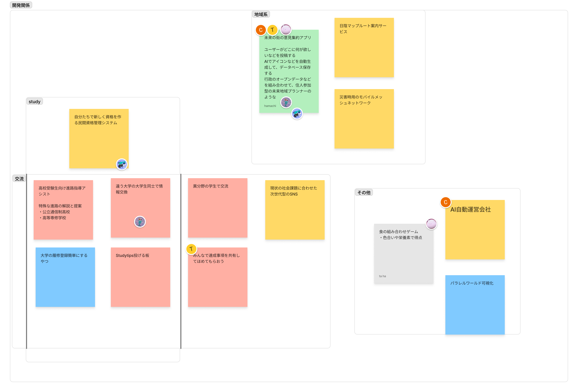Click the yellow T avatar on the みんなで達成事項 sticky
578x392 pixels.
(191, 249)
